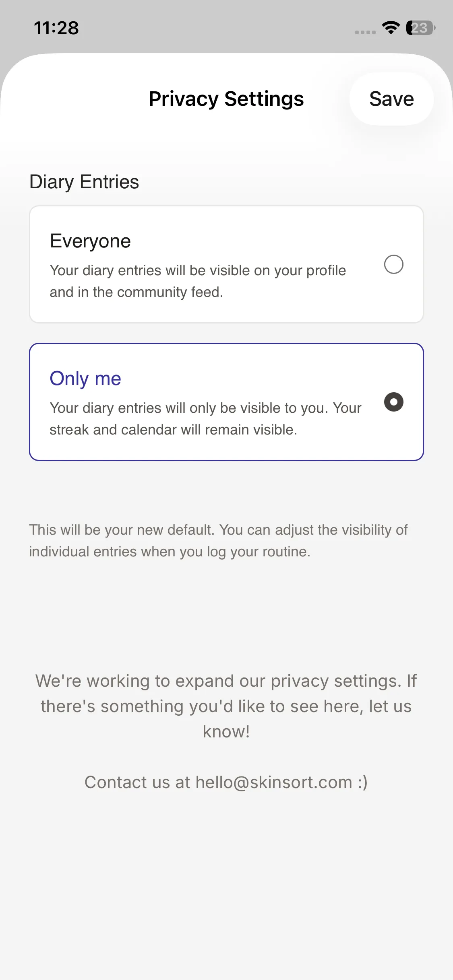Tap the battery indicator icon
The image size is (453, 980).
click(420, 28)
